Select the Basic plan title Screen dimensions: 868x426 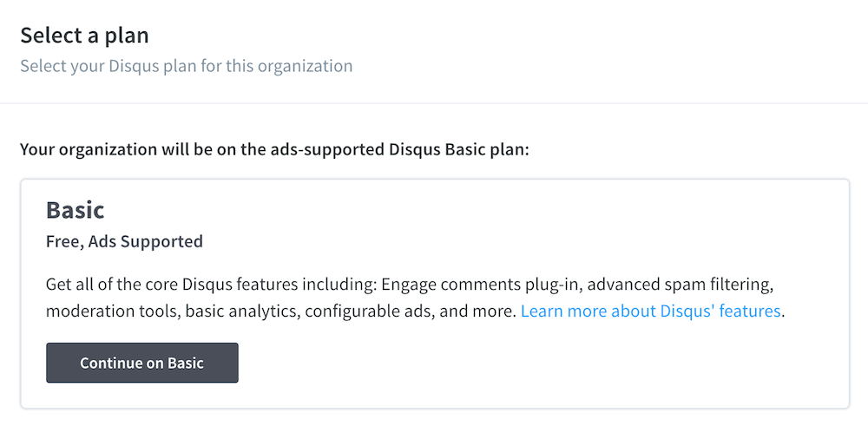pyautogui.click(x=75, y=210)
